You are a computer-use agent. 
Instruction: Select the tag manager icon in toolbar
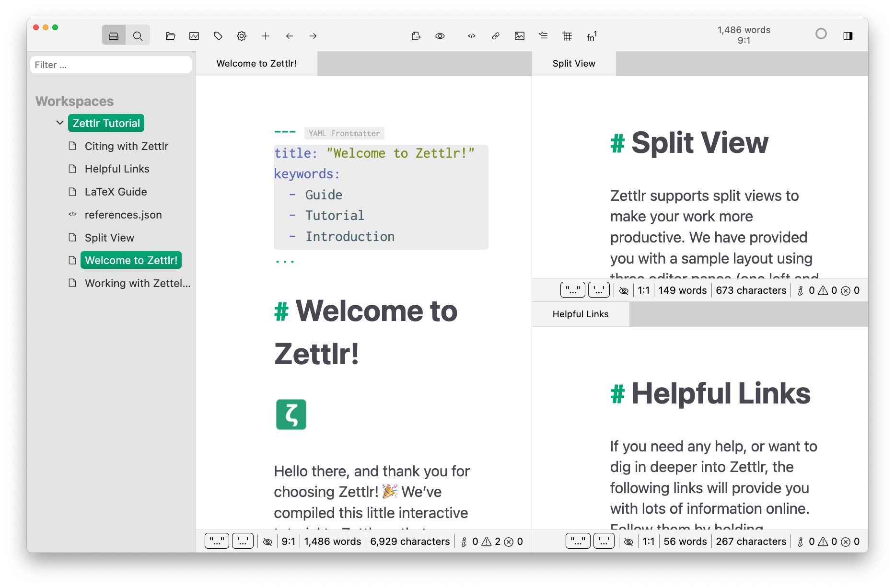(218, 35)
